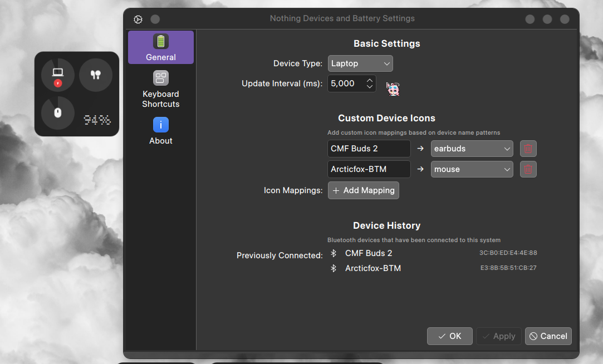Click the earbuds widget icon

pos(96,75)
